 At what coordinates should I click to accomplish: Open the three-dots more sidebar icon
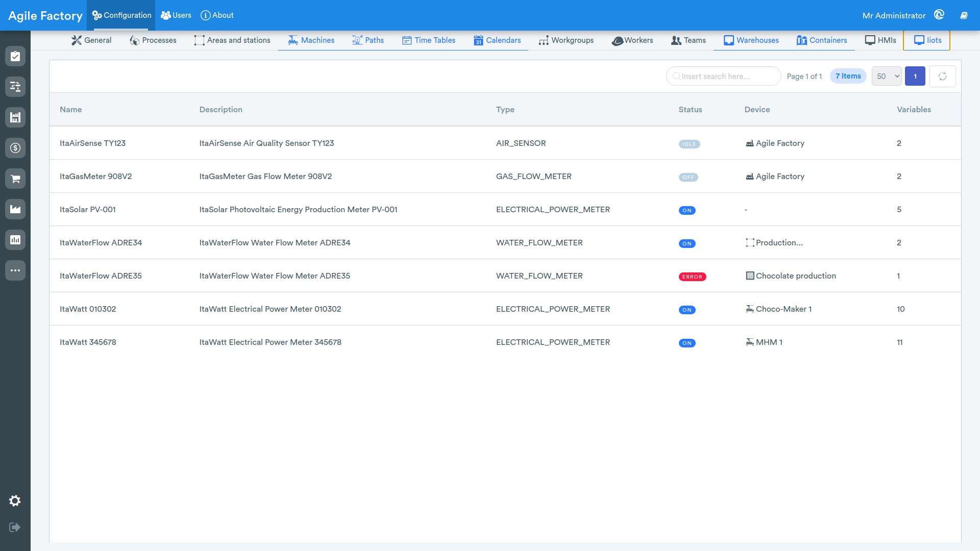(x=15, y=270)
